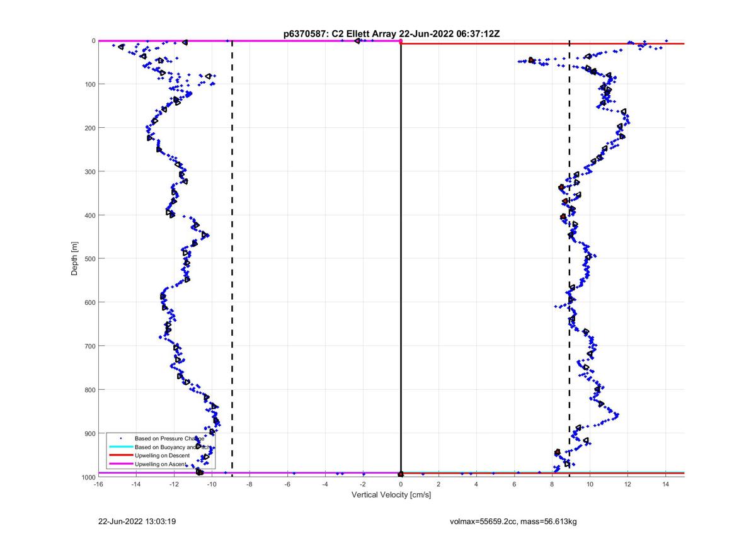Click the timestamp '22-Jun-2022 13:03:19'

pos(137,522)
